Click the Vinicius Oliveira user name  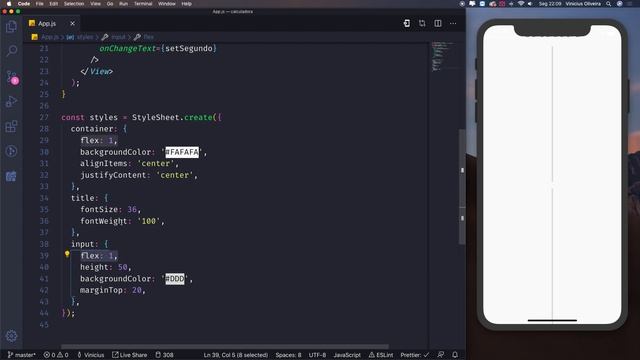coord(583,4)
